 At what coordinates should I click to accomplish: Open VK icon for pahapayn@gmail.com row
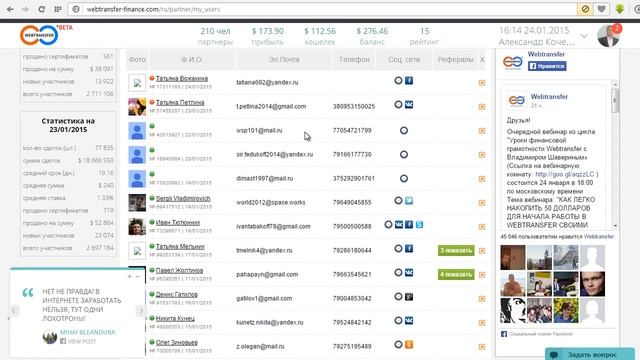coord(409,272)
